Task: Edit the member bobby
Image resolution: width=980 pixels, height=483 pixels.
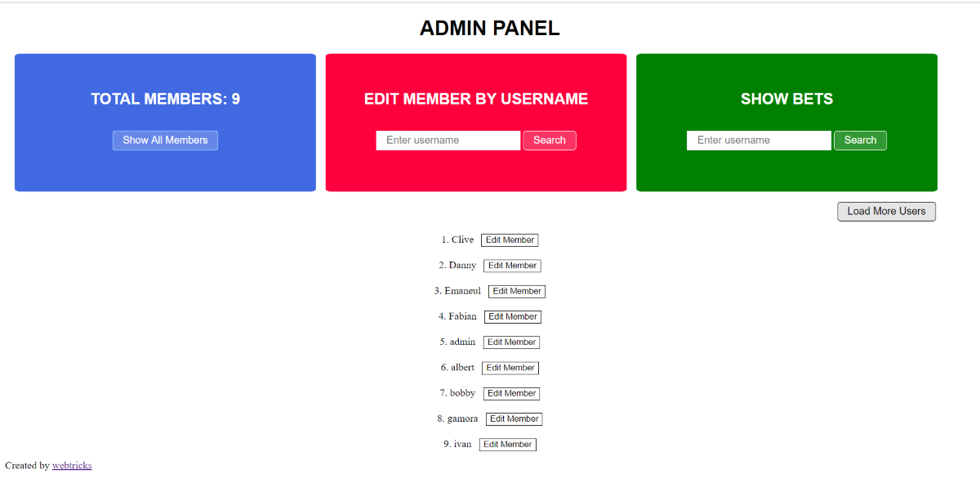Action: [511, 394]
